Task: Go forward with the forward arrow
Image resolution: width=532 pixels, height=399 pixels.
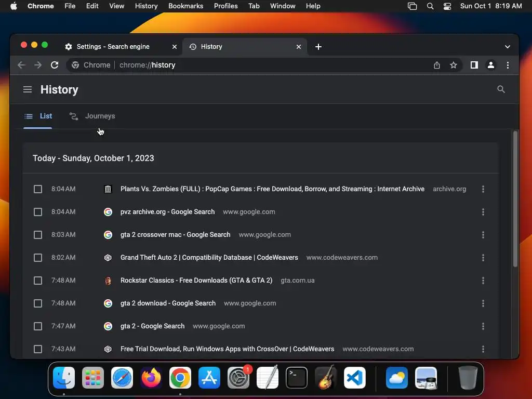Action: click(x=38, y=65)
